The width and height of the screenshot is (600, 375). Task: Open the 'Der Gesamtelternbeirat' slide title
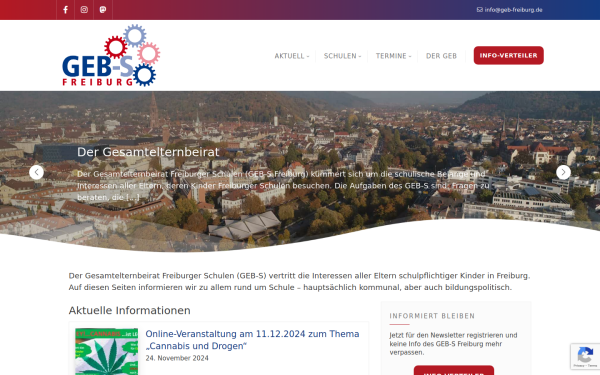pyautogui.click(x=148, y=152)
